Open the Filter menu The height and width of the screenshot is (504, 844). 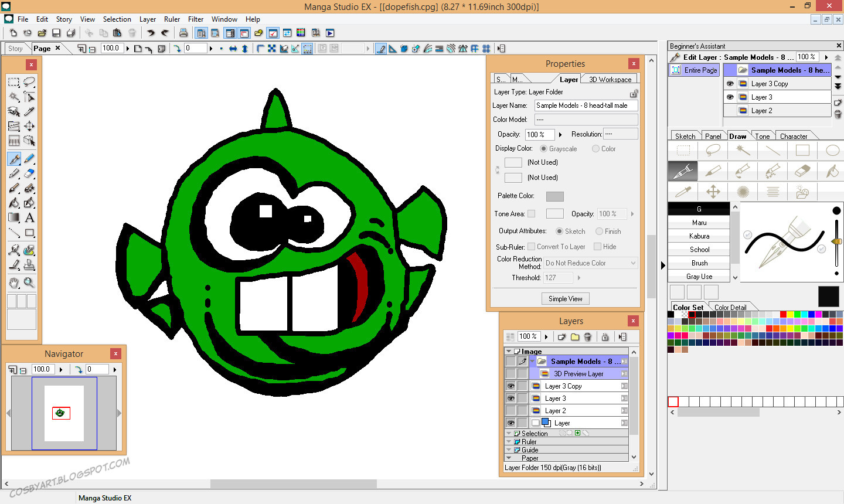[196, 19]
